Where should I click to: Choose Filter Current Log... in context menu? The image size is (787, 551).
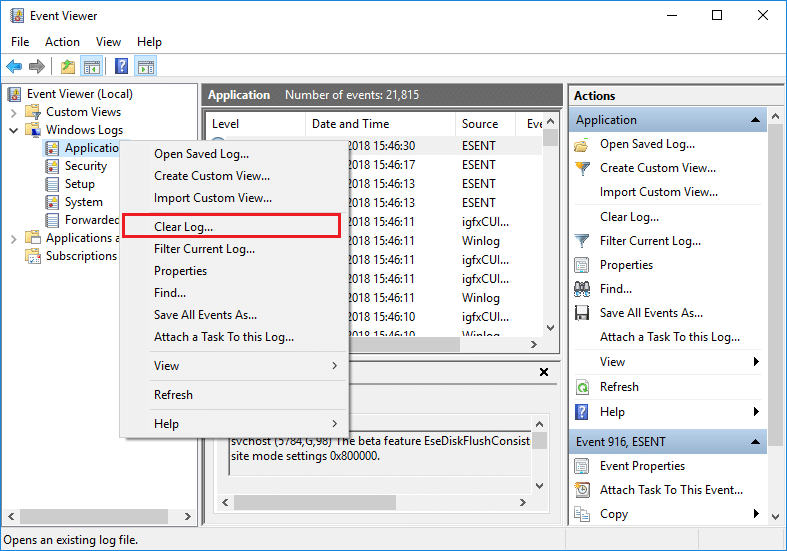(x=235, y=249)
